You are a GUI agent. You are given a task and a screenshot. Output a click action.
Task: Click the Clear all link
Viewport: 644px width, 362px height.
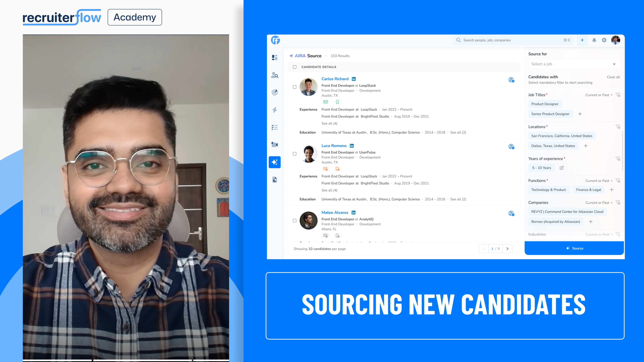coord(613,77)
